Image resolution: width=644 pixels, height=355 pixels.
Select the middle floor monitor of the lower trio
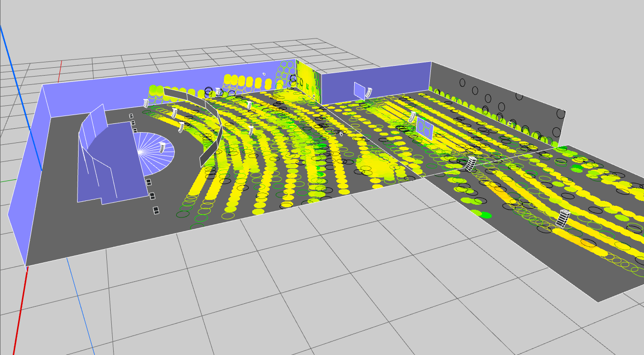pos(152,196)
